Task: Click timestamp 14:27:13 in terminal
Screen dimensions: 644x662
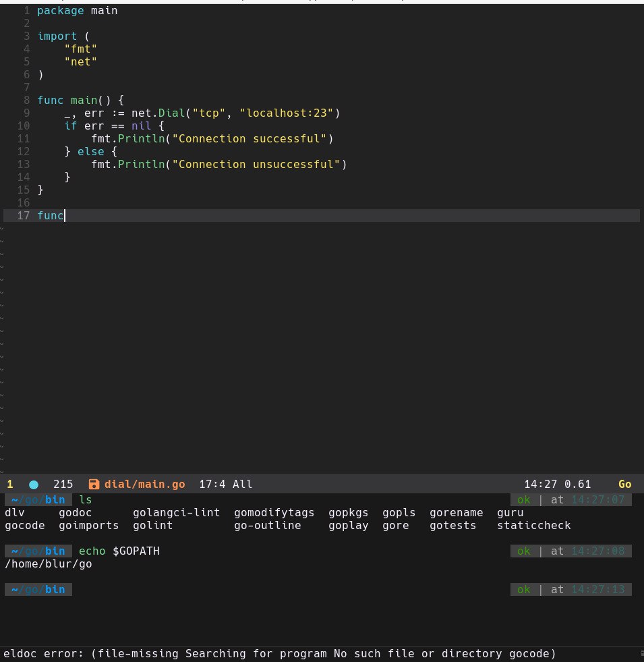Action: [598, 589]
